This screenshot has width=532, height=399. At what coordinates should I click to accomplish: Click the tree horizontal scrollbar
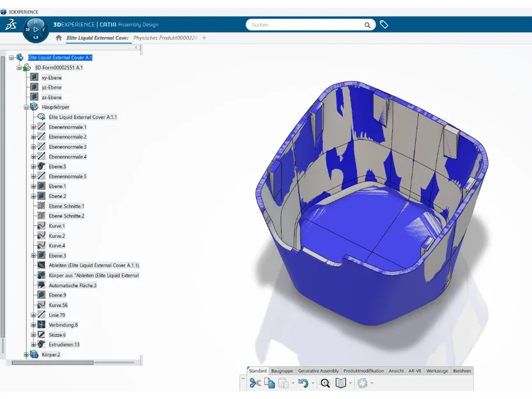click(52, 363)
